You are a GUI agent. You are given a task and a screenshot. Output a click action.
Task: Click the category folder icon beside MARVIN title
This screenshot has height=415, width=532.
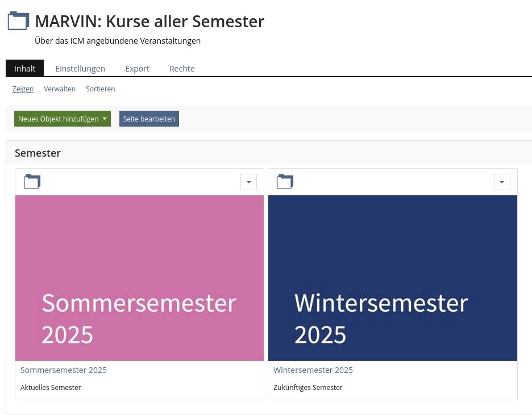tap(18, 22)
